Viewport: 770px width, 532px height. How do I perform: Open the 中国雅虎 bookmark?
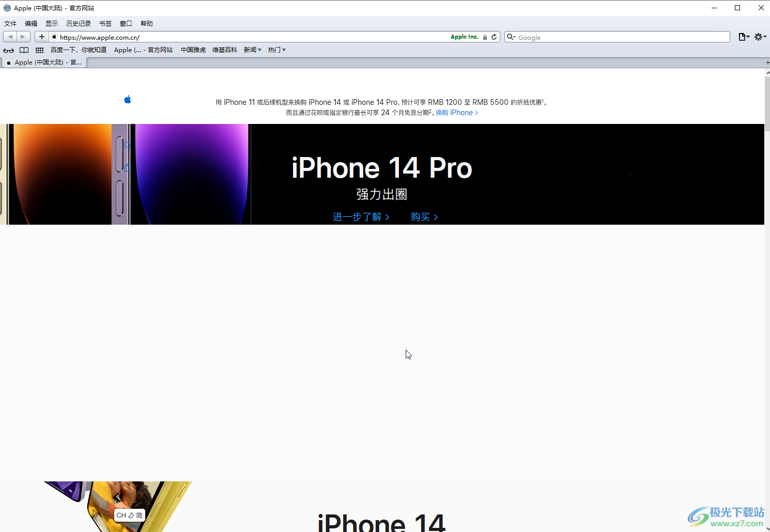click(x=193, y=50)
